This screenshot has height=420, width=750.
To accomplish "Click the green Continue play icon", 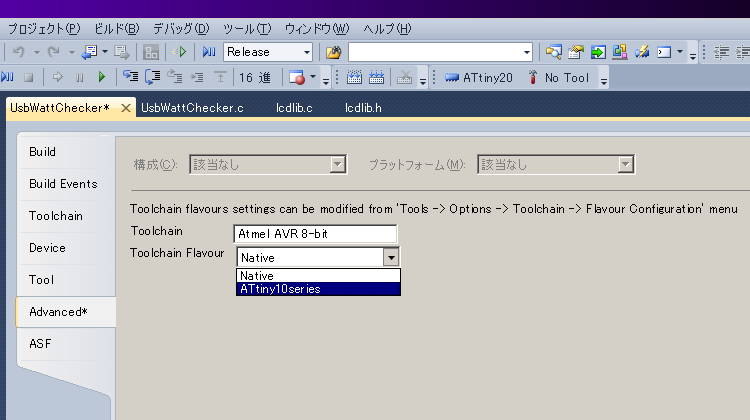I will pyautogui.click(x=101, y=77).
